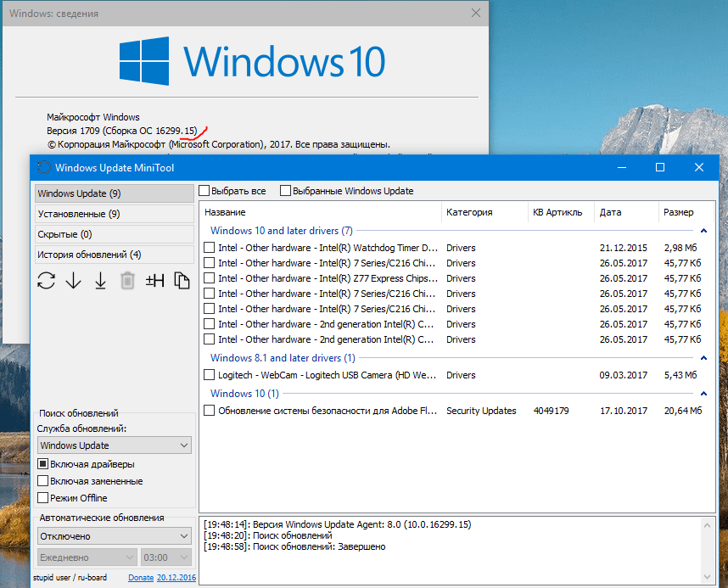The width and height of the screenshot is (728, 588).
Task: Sort by the 'Название' column header
Action: [x=321, y=212]
